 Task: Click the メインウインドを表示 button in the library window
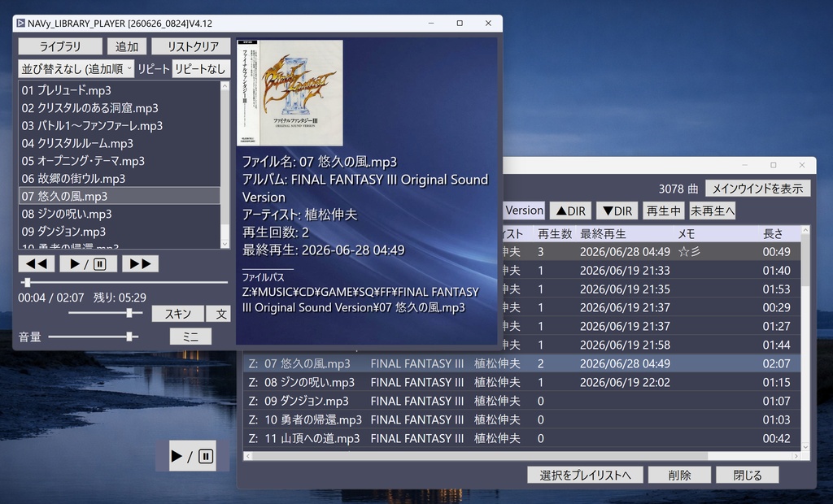[x=757, y=189]
